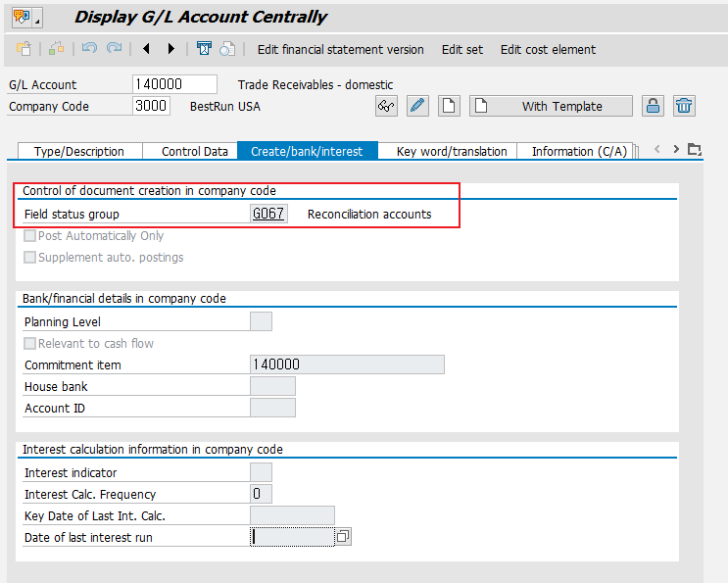Image resolution: width=728 pixels, height=583 pixels.
Task: Click the House bank field
Action: click(272, 386)
